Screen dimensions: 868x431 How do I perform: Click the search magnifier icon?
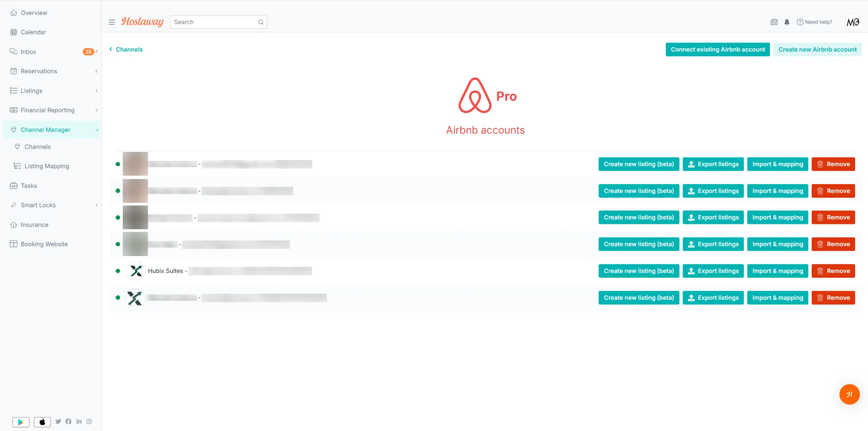click(261, 22)
